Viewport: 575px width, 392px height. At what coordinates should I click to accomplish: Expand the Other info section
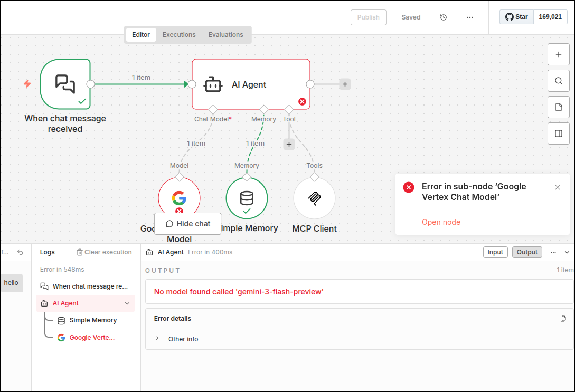coord(157,339)
